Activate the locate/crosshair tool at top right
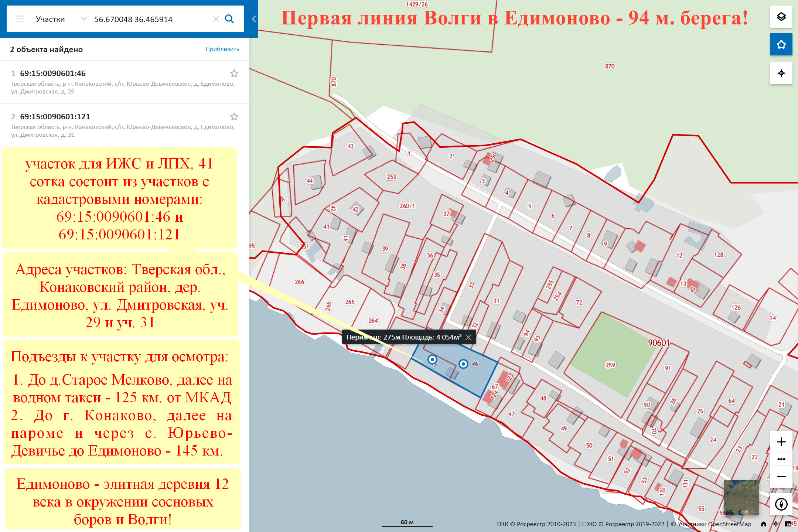 pos(781,73)
